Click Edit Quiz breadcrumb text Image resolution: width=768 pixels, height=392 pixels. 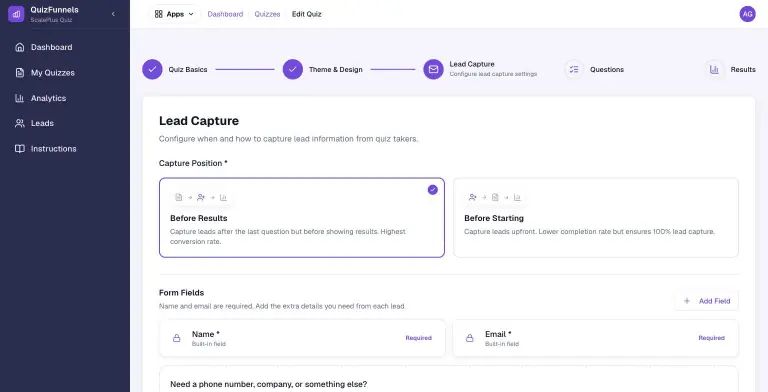(x=307, y=14)
